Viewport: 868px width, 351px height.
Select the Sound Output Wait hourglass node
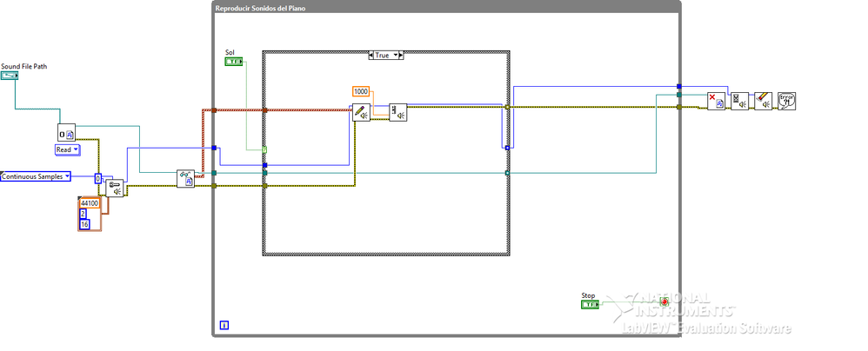point(739,101)
